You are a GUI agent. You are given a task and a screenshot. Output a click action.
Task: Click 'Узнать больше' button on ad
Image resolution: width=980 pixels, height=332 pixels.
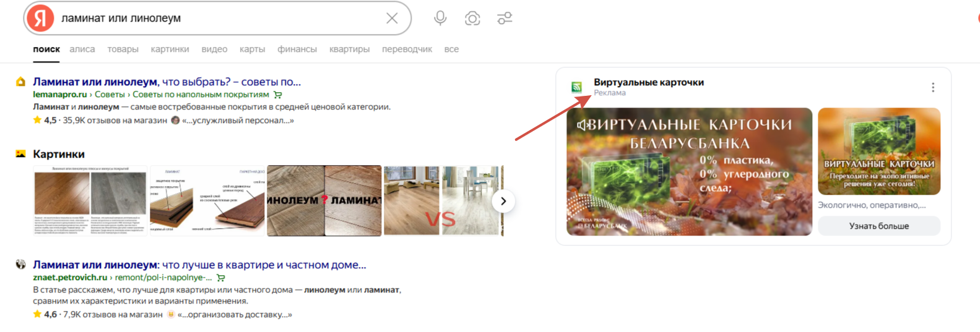point(878,226)
